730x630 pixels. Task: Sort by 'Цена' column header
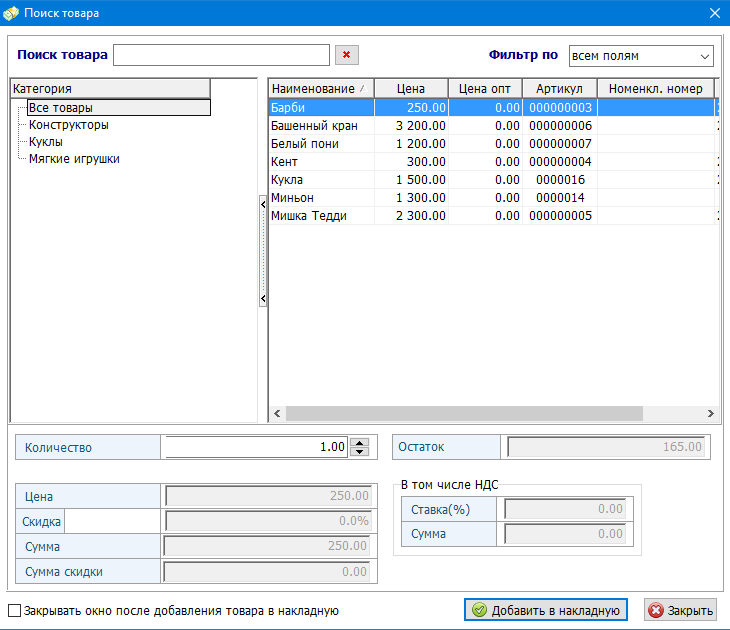411,88
